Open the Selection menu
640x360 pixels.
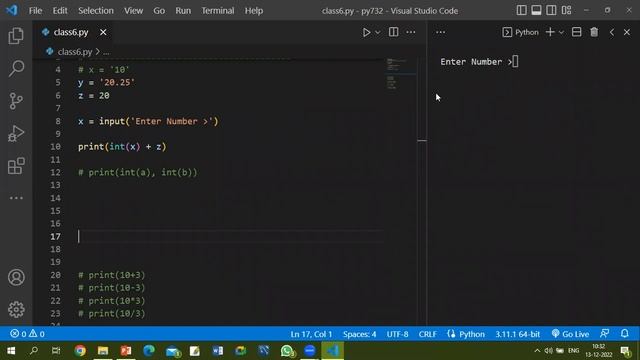(x=96, y=11)
